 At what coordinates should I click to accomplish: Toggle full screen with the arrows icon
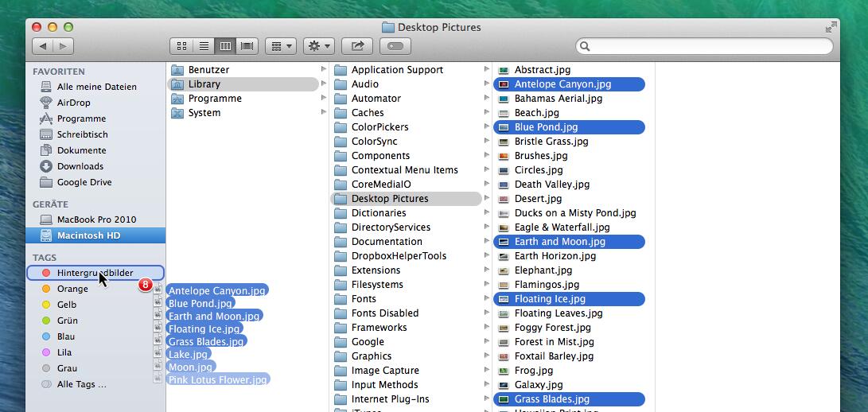[831, 27]
